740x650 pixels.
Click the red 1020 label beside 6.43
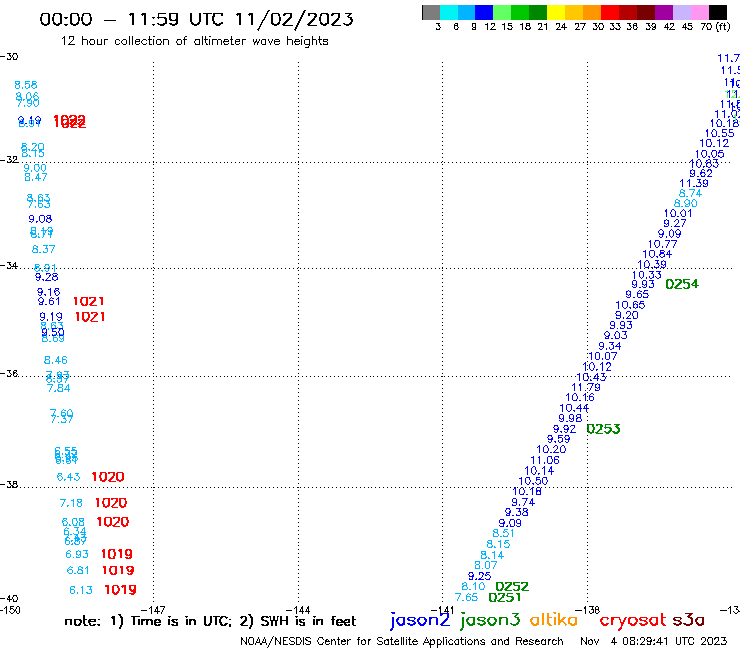coord(108,477)
